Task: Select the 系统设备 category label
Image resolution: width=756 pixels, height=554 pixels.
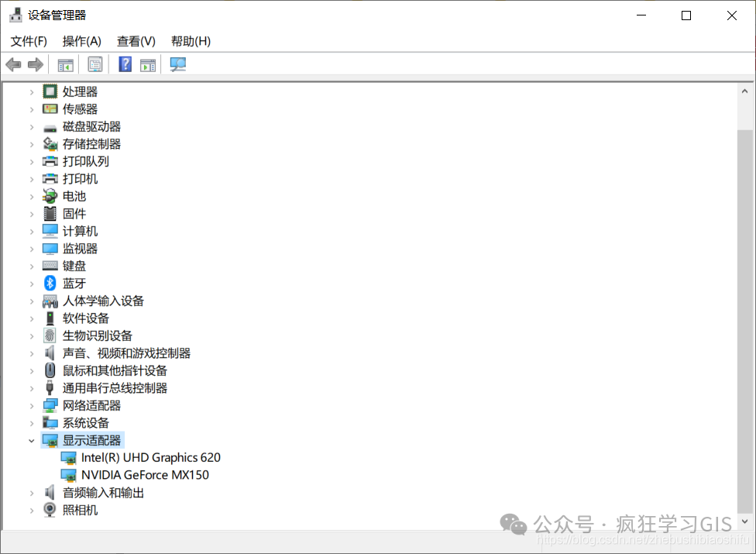Action: pyautogui.click(x=86, y=423)
